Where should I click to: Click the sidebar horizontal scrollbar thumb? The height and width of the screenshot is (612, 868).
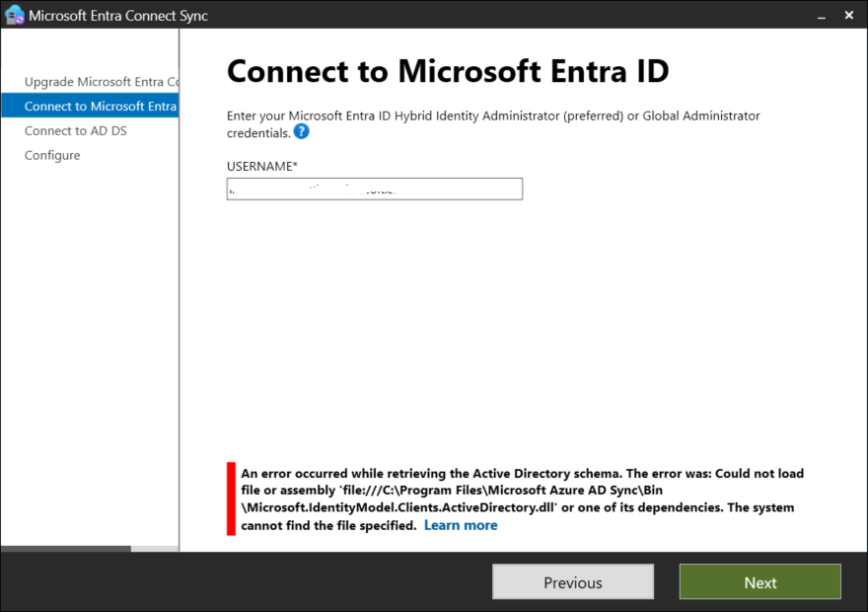(x=66, y=549)
